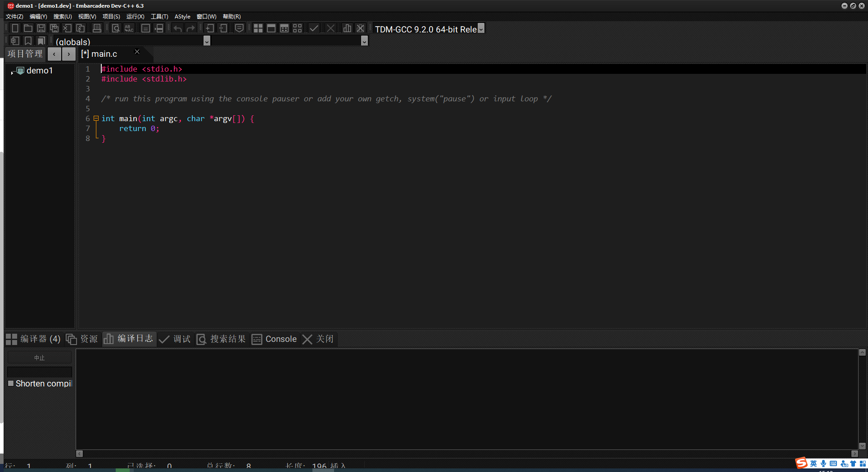The width and height of the screenshot is (868, 472).
Task: Open the empty function list dropdown
Action: pyautogui.click(x=364, y=41)
